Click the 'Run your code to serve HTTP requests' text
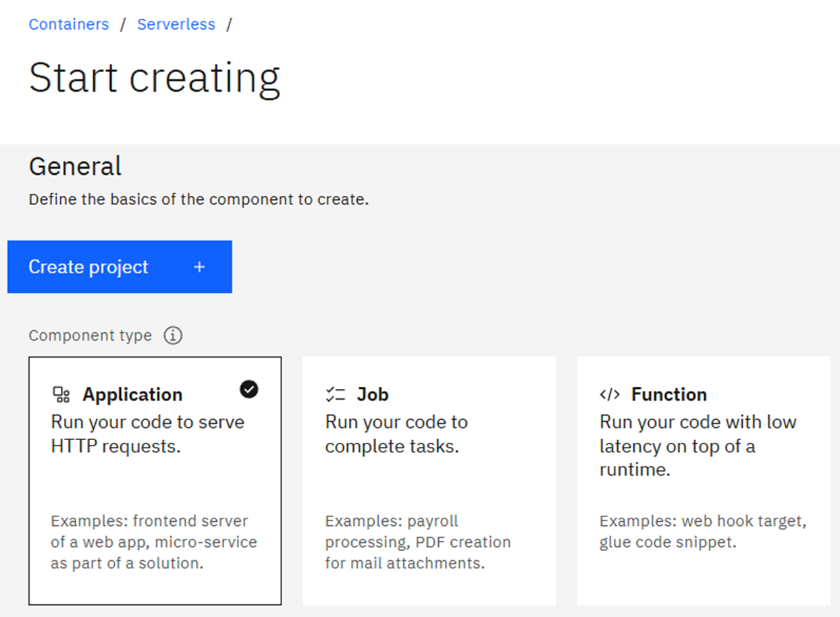This screenshot has height=617, width=840. 147,434
